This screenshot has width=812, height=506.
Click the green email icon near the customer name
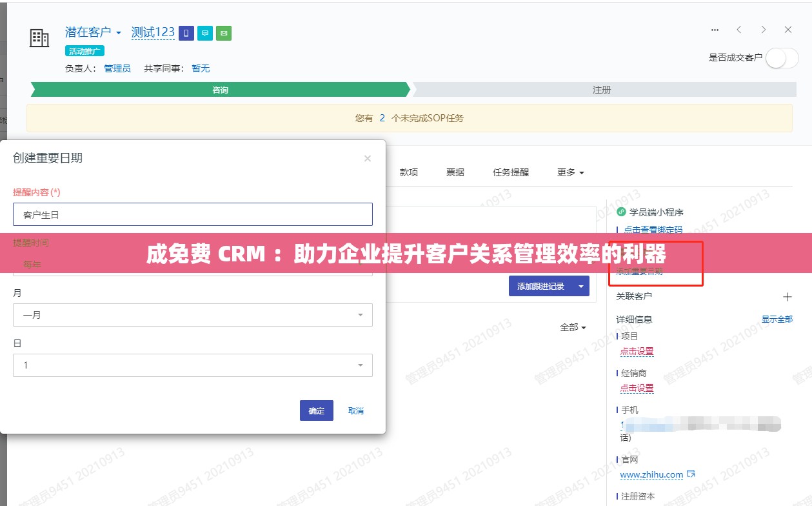tap(223, 33)
